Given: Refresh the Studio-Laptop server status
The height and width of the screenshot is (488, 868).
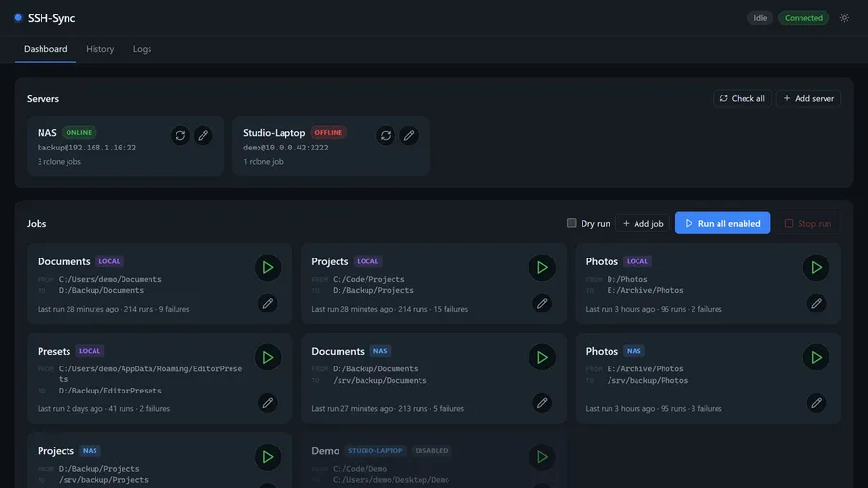Looking at the screenshot, I should (x=386, y=136).
